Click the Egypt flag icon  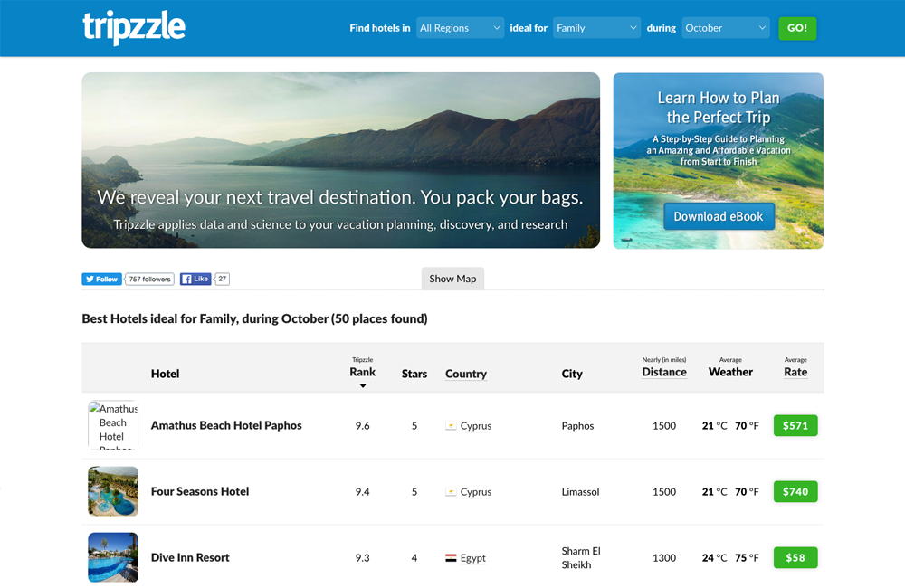point(451,558)
